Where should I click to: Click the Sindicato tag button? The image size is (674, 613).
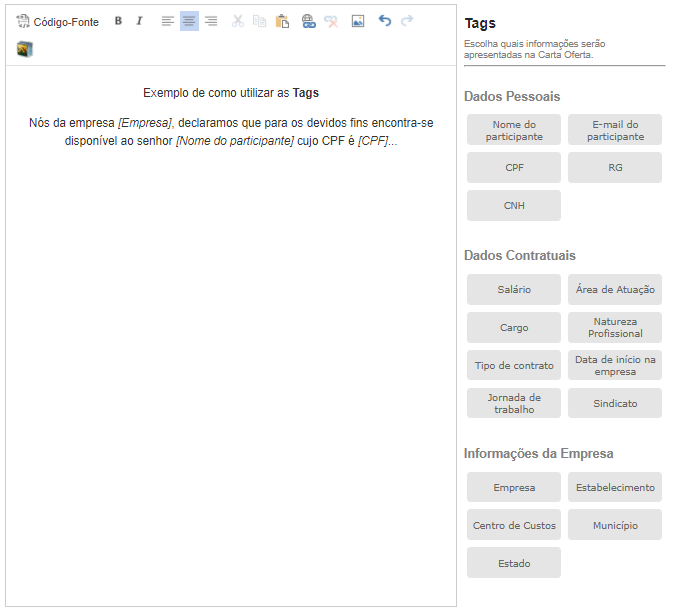[615, 403]
